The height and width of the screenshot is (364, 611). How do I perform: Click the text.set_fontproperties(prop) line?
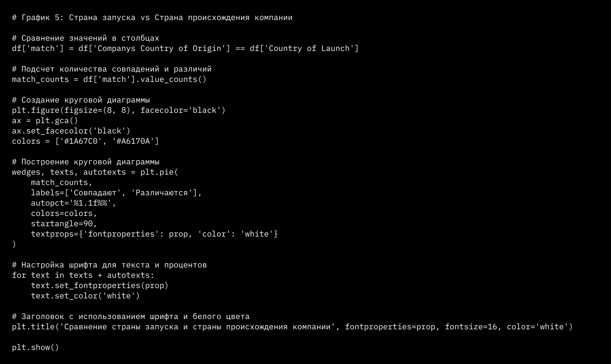99,286
